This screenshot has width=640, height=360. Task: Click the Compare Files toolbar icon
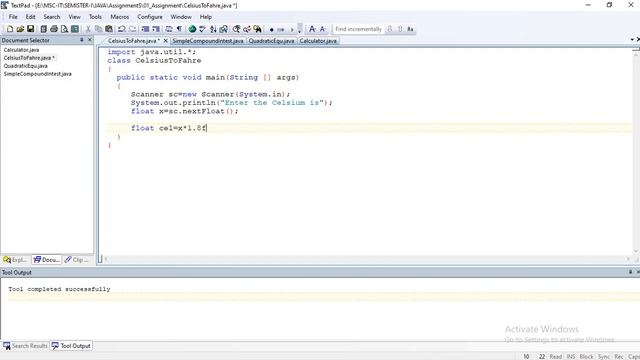[224, 29]
